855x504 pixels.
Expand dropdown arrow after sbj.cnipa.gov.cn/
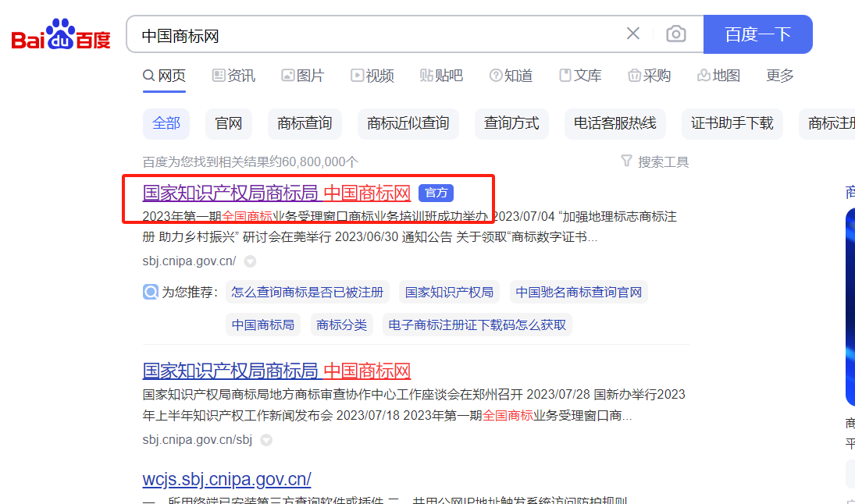(250, 261)
